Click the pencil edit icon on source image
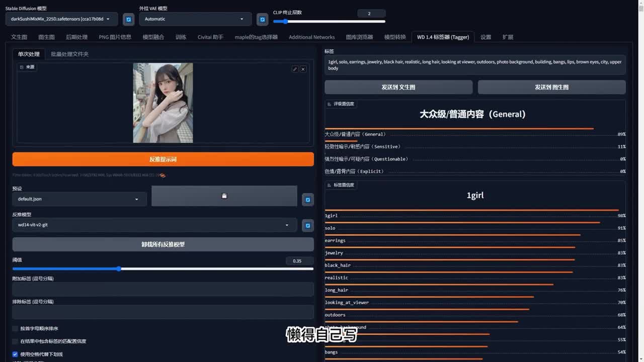644x362 pixels. tap(295, 69)
